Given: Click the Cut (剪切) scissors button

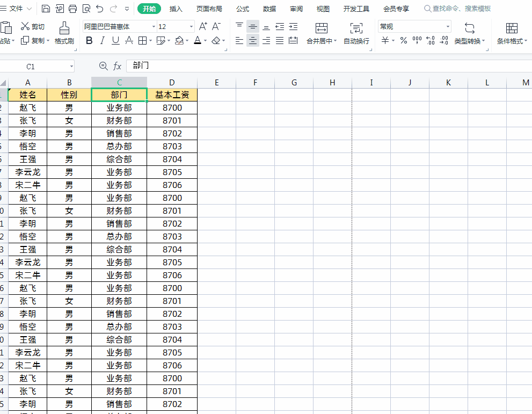Looking at the screenshot, I should point(32,26).
